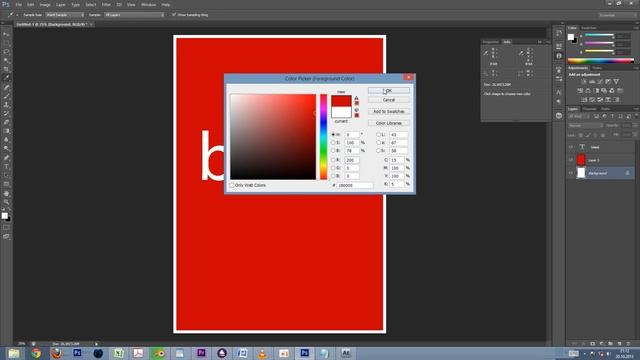This screenshot has height=360, width=640.
Task: Click the vertical hue slider bar
Action: [323, 137]
